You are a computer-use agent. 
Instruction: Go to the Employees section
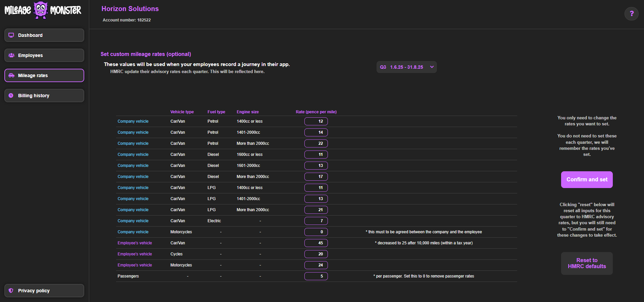click(x=44, y=55)
